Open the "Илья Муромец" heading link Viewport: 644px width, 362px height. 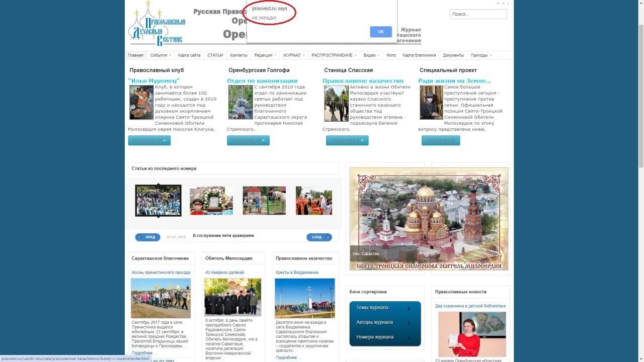154,80
